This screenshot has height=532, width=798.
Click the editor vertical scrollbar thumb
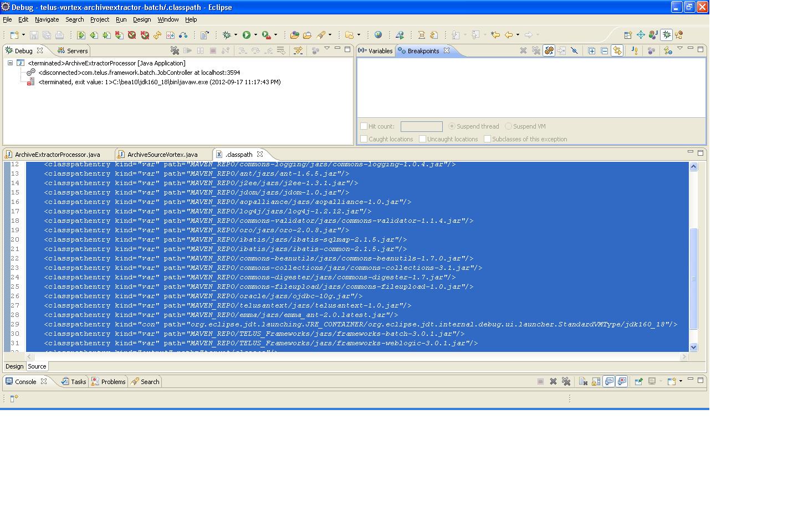click(693, 277)
